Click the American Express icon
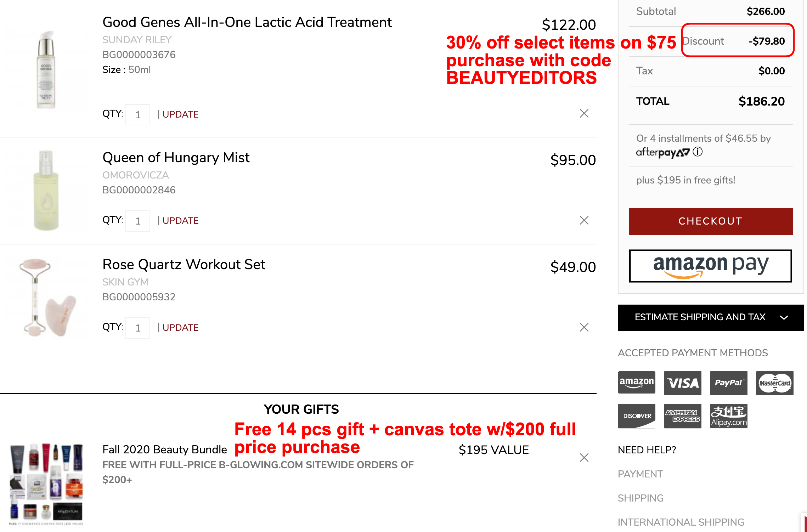807x532 pixels. tap(683, 416)
